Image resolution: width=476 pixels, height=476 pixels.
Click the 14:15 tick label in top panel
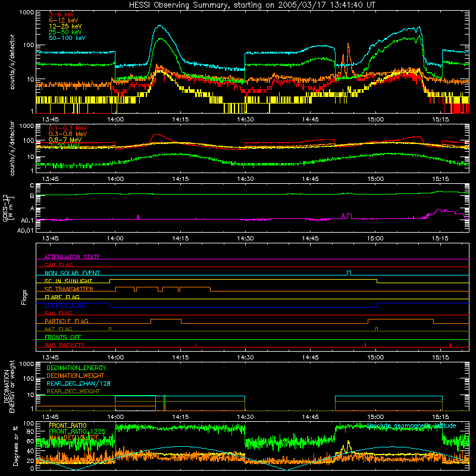(180, 120)
